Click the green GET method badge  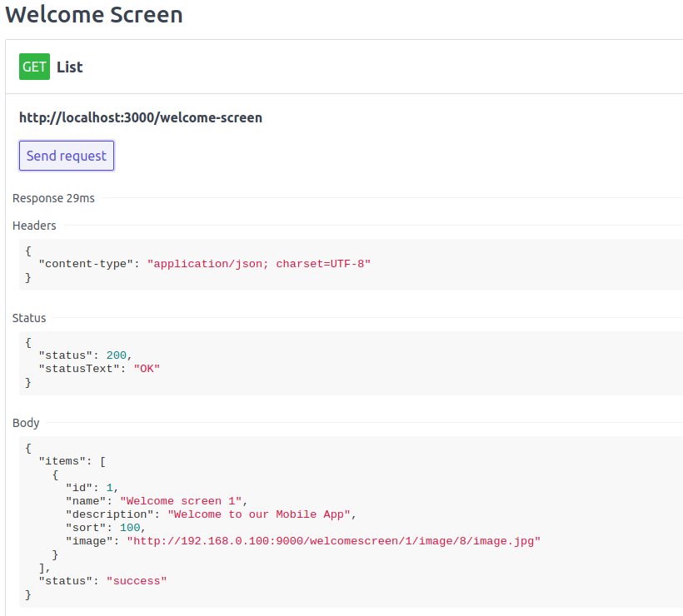click(x=34, y=67)
